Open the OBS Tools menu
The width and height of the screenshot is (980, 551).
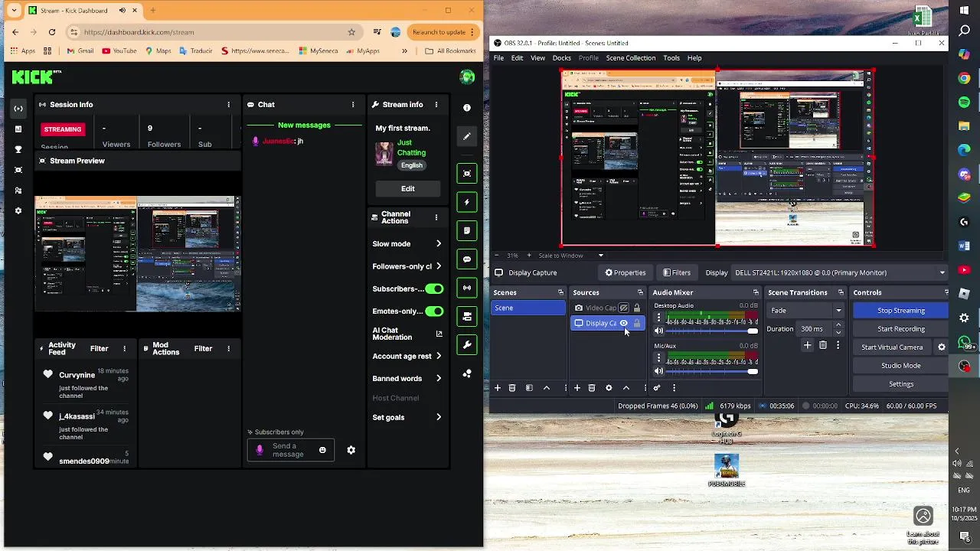[671, 58]
